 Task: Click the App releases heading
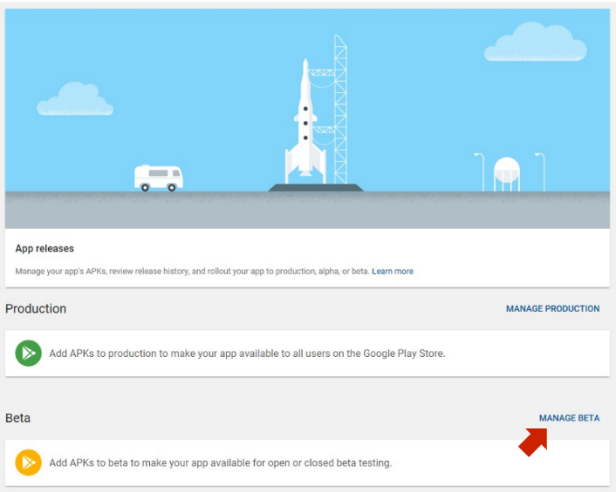(44, 248)
